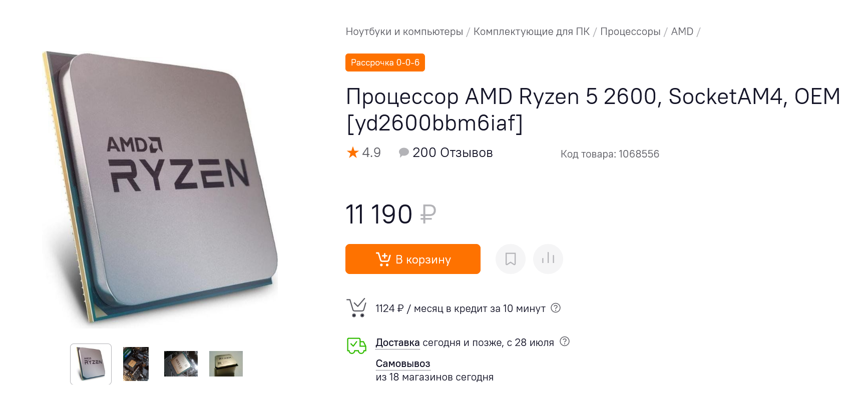Open the Доставка link
The height and width of the screenshot is (414, 868).
(x=397, y=342)
